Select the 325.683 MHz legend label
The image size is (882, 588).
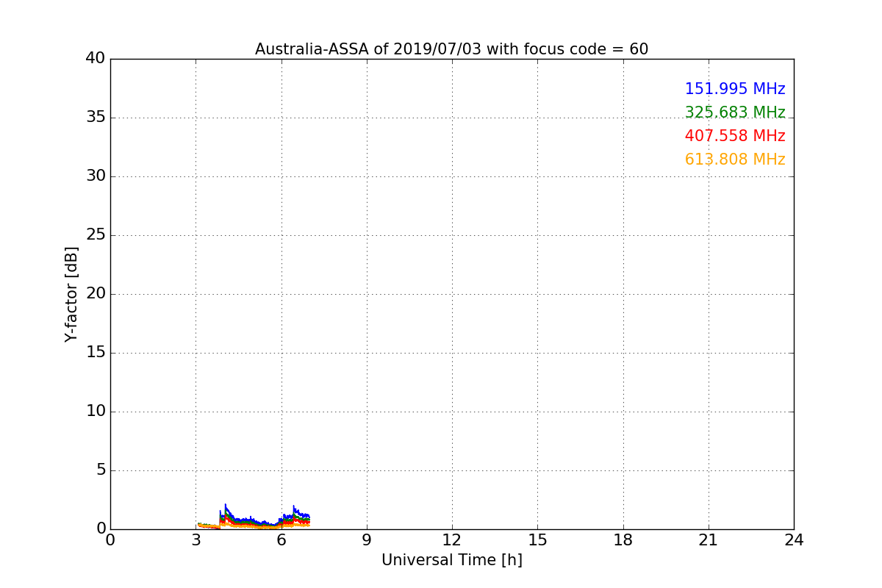(735, 112)
